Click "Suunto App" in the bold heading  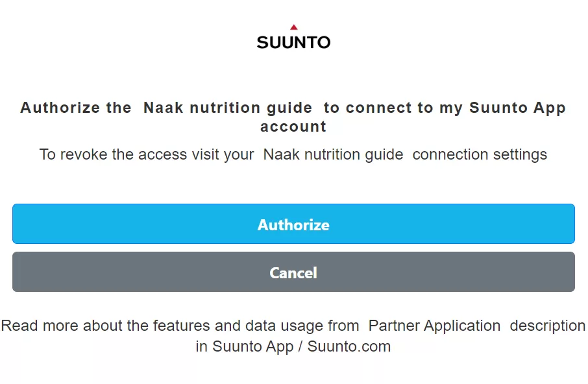[517, 108]
